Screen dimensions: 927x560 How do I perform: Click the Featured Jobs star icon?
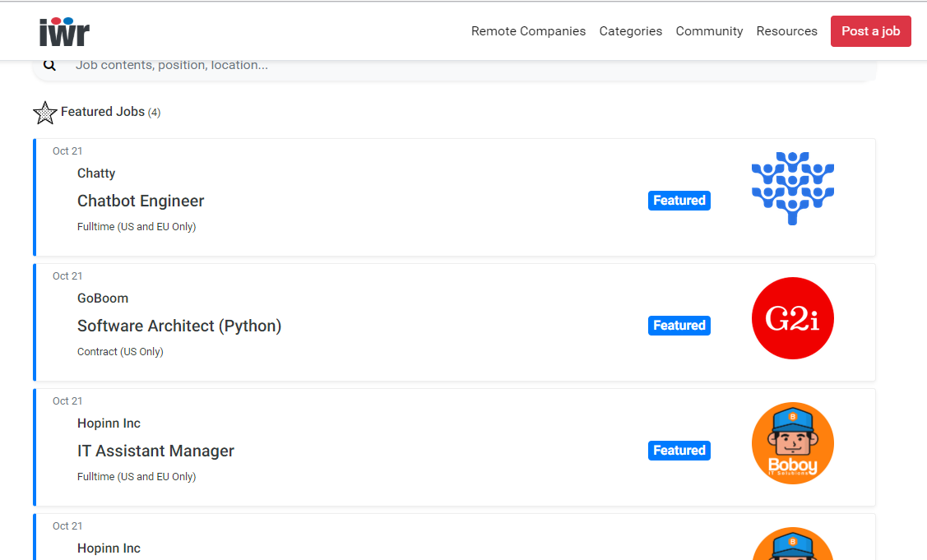[45, 113]
